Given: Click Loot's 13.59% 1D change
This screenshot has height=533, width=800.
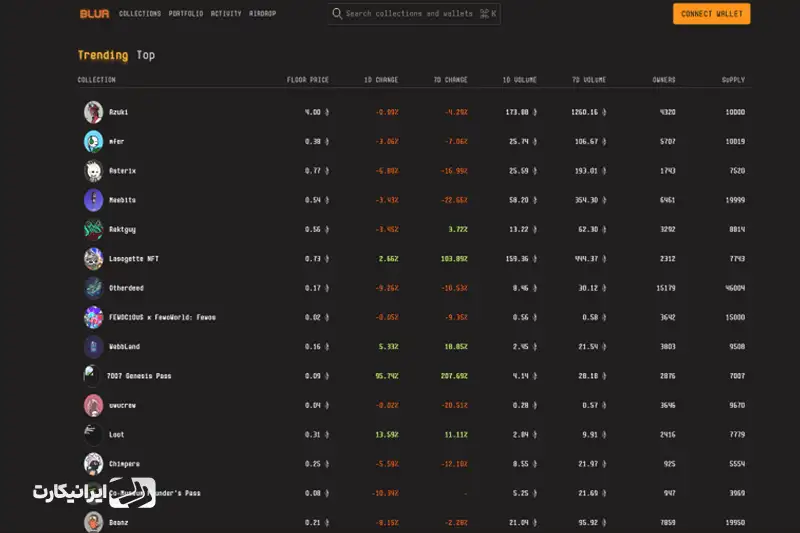Looking at the screenshot, I should point(387,435).
